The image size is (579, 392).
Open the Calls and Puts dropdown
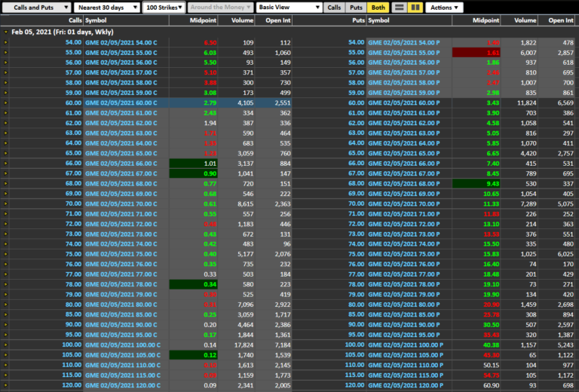pos(36,8)
